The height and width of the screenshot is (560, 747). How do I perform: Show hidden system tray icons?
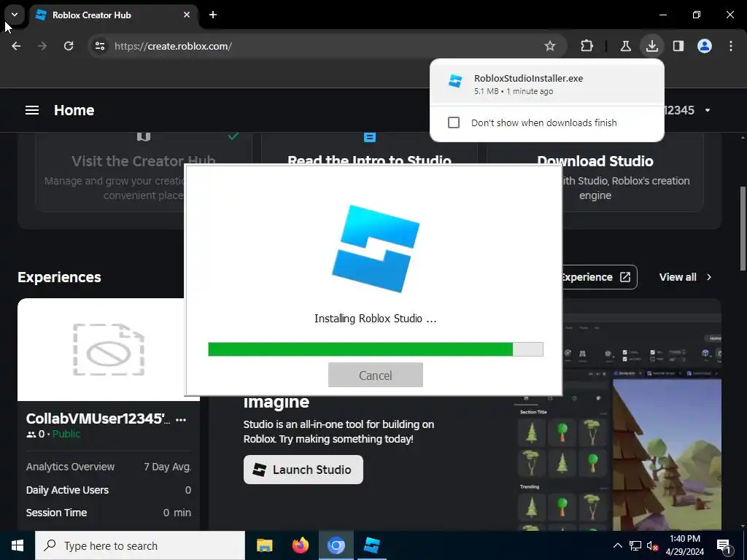(x=617, y=545)
